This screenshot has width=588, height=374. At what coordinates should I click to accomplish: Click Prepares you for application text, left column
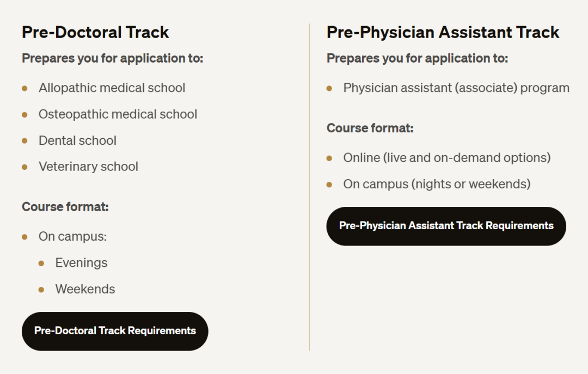[113, 58]
